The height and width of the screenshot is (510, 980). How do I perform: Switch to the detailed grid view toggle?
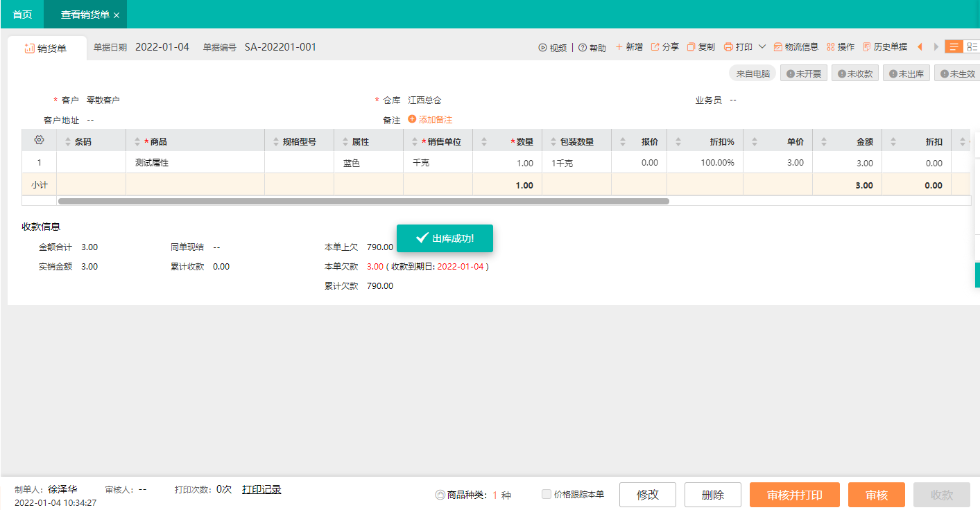pos(972,47)
